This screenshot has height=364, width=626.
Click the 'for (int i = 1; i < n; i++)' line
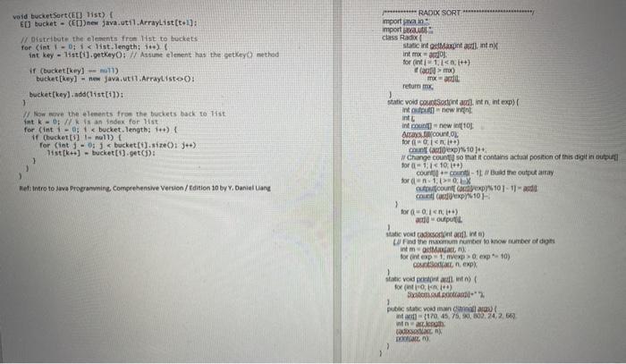point(436,63)
